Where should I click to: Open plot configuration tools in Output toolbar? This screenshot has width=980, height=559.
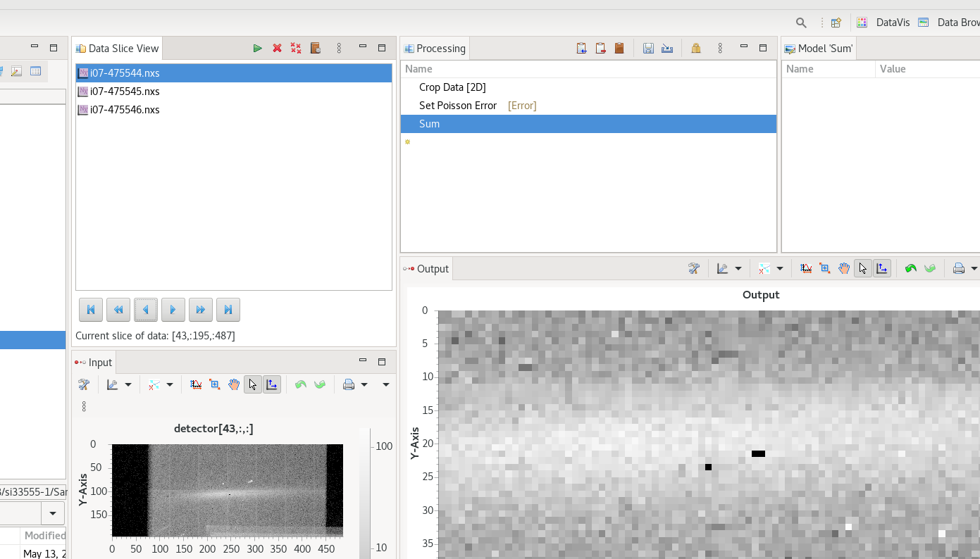pyautogui.click(x=694, y=268)
